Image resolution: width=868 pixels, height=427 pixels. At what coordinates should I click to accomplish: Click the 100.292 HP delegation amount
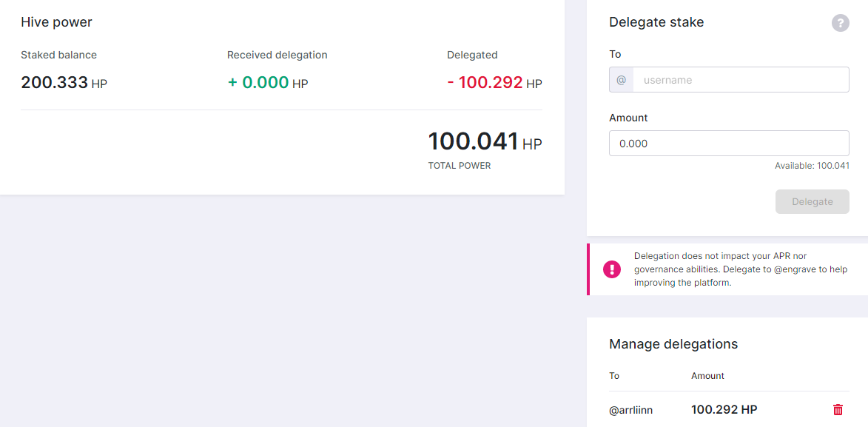tap(724, 410)
